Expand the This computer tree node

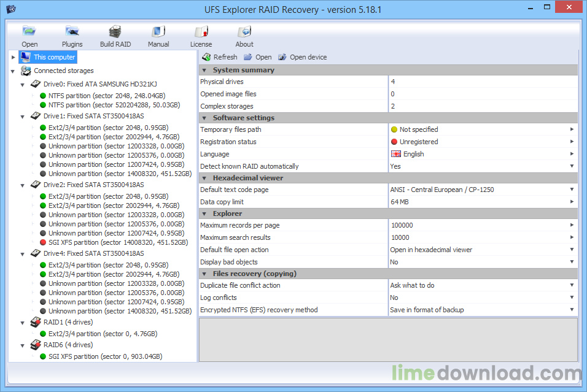click(13, 57)
